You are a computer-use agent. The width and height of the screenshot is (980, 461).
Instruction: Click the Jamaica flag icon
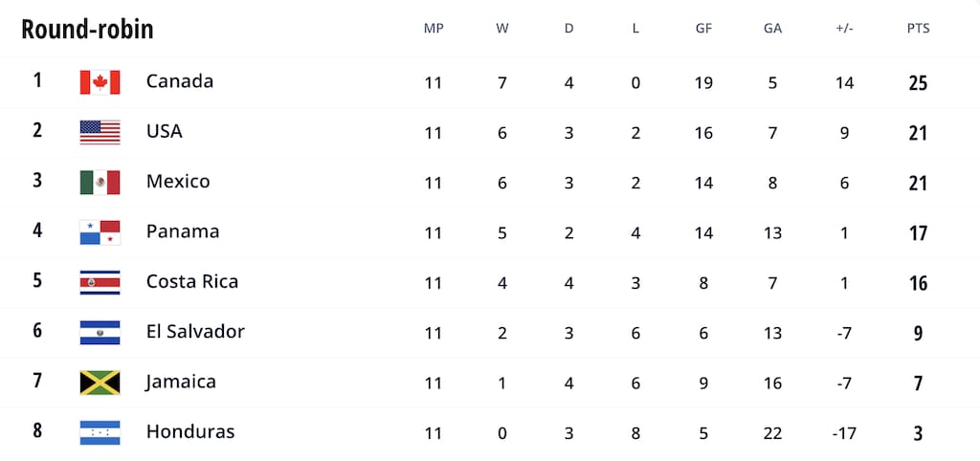pyautogui.click(x=100, y=383)
